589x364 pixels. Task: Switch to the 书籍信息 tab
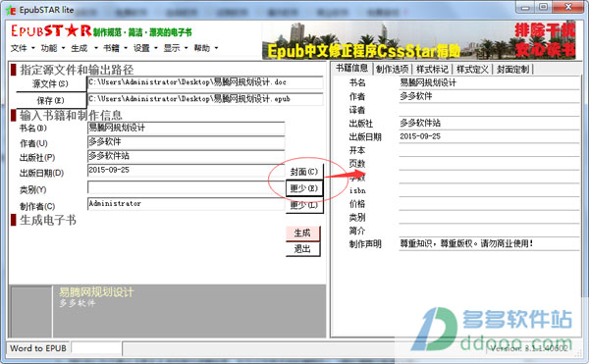352,69
